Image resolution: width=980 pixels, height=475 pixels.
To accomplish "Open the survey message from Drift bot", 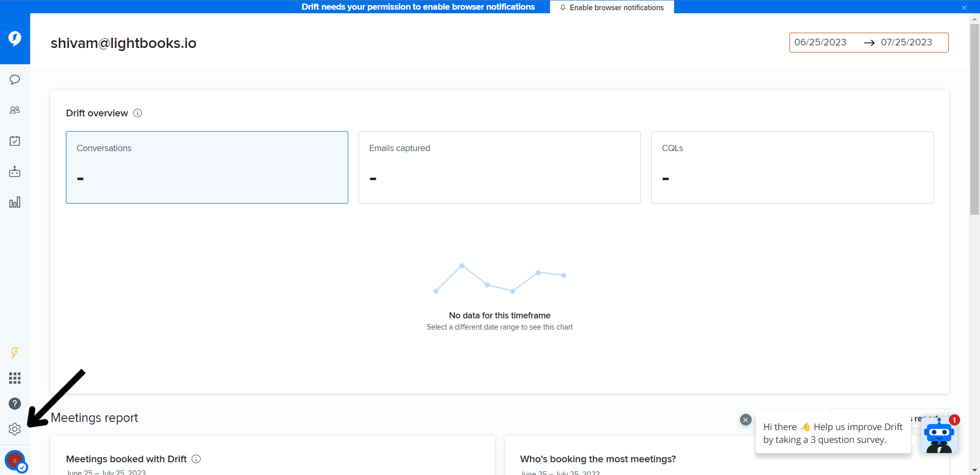I will (x=833, y=433).
